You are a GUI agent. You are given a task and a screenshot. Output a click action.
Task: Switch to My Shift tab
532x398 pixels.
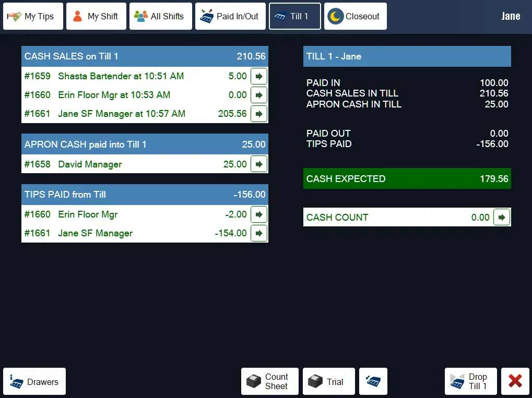coord(96,16)
